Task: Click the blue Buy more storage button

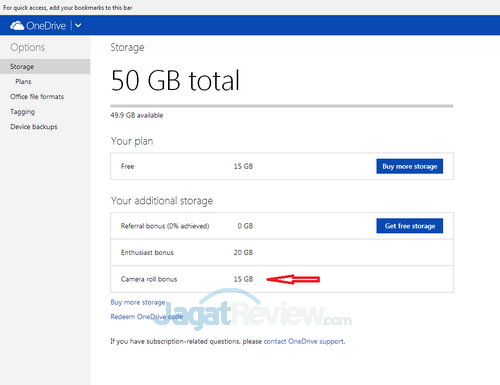Action: click(410, 166)
